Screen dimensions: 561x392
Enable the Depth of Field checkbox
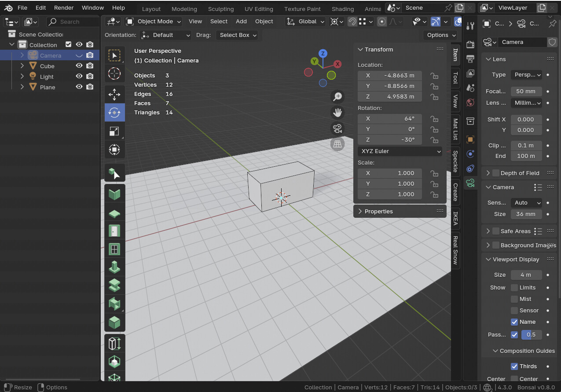(496, 173)
